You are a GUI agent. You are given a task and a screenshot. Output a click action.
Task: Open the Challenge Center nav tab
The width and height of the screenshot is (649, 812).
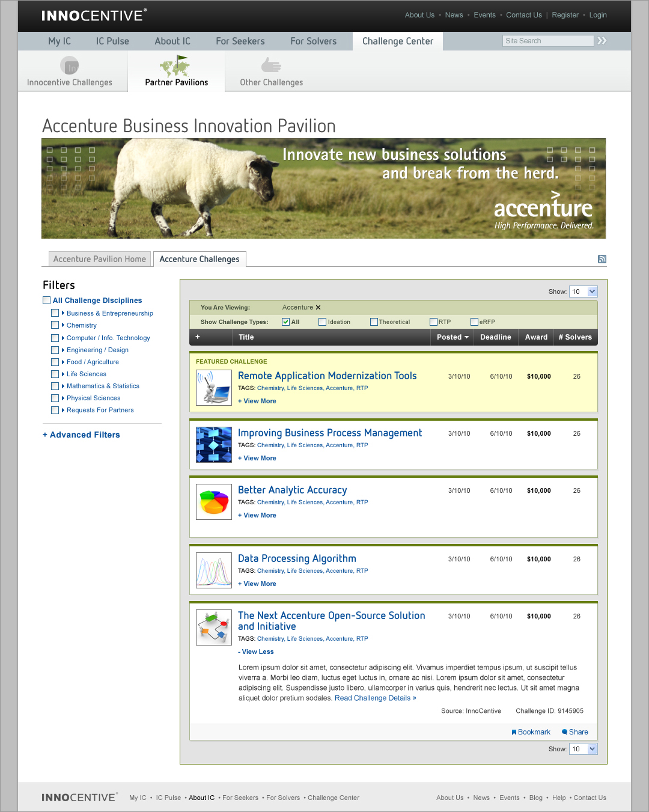coord(398,41)
